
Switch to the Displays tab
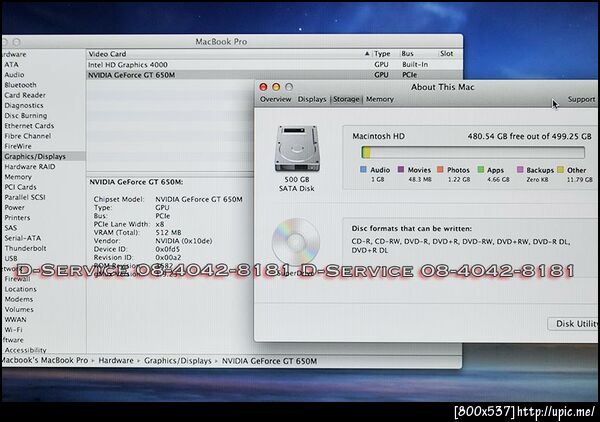coord(312,99)
